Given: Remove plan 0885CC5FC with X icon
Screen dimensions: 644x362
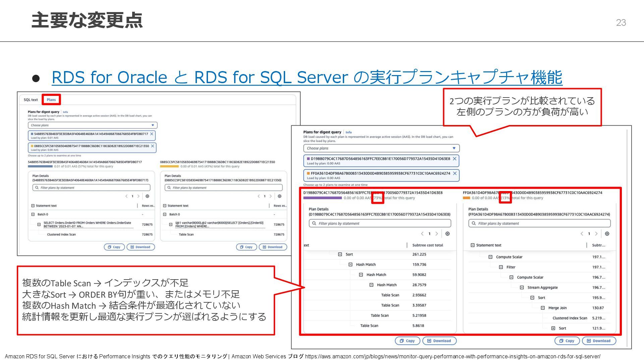Looking at the screenshot, I should pos(152,146).
